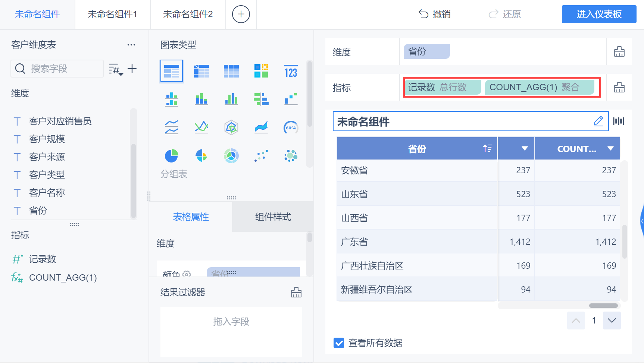The width and height of the screenshot is (644, 363).
Task: Go to next page with down arrow
Action: (612, 321)
